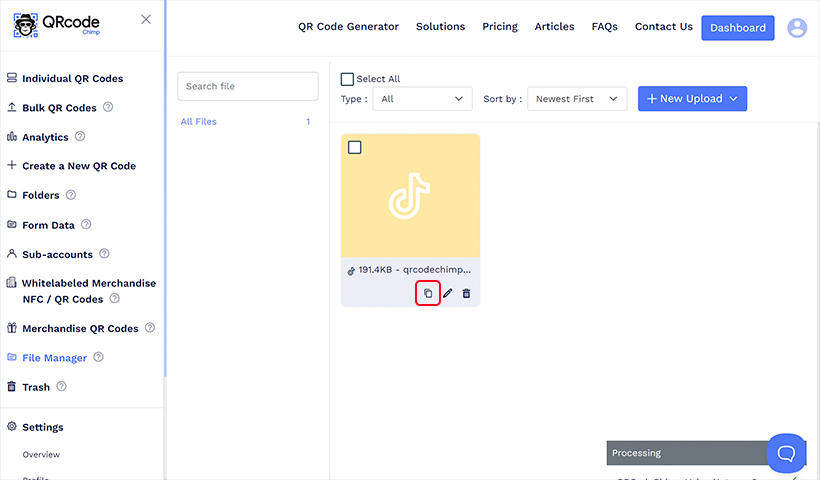This screenshot has width=820, height=480.
Task: Click the Bulk QR Codes help icon
Action: coord(108,107)
